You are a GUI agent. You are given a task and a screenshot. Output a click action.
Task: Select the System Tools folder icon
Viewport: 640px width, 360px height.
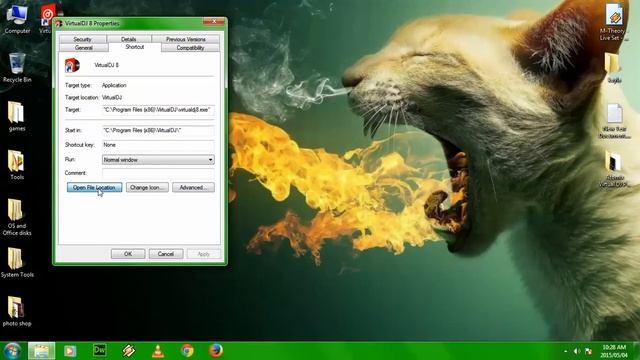tap(17, 263)
